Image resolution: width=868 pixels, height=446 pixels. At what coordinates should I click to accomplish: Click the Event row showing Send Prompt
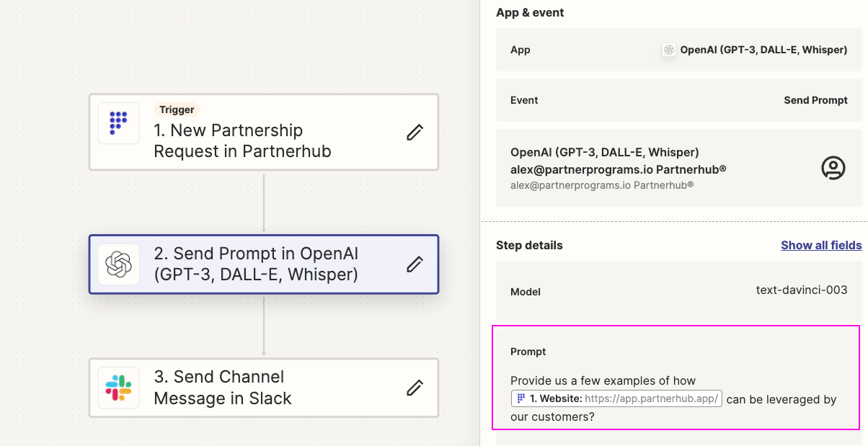coord(679,100)
